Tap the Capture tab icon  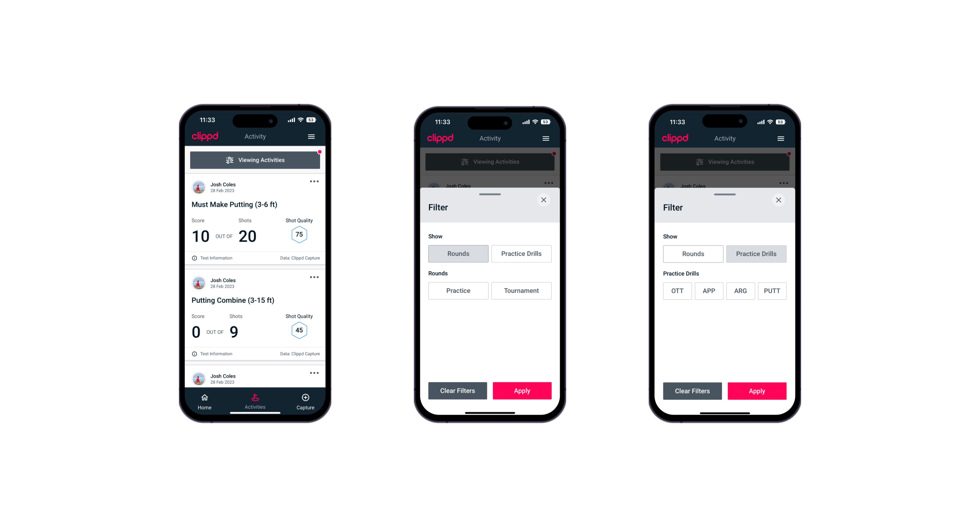[x=305, y=398]
